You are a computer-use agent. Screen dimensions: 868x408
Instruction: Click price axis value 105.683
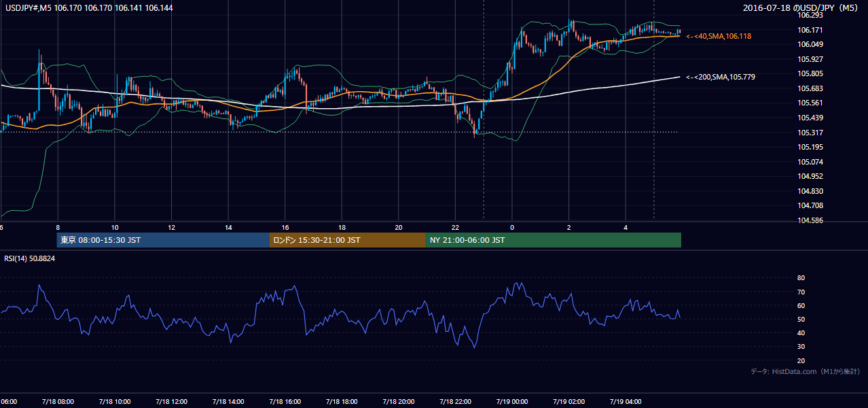[x=811, y=88]
